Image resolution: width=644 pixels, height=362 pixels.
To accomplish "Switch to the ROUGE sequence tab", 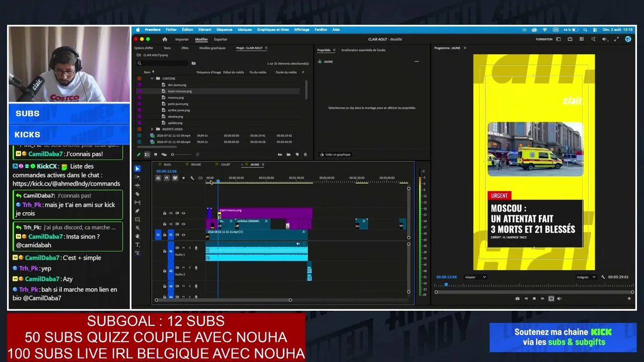I will pyautogui.click(x=196, y=164).
